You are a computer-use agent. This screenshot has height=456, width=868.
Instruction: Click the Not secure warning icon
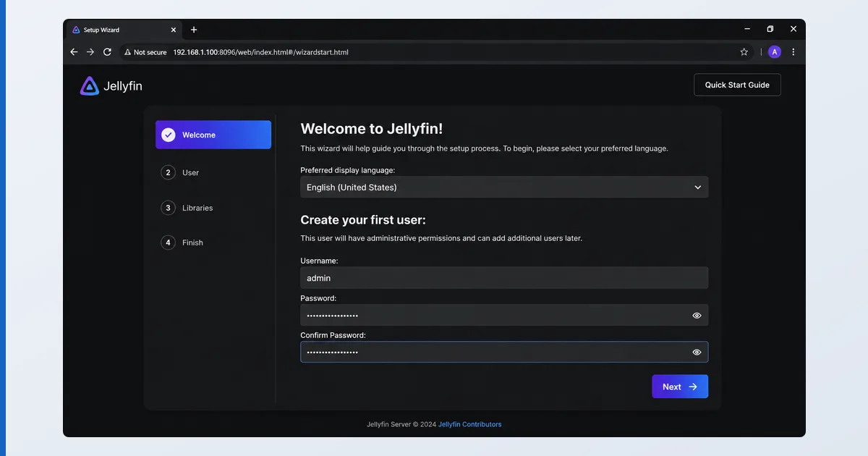[x=127, y=52]
